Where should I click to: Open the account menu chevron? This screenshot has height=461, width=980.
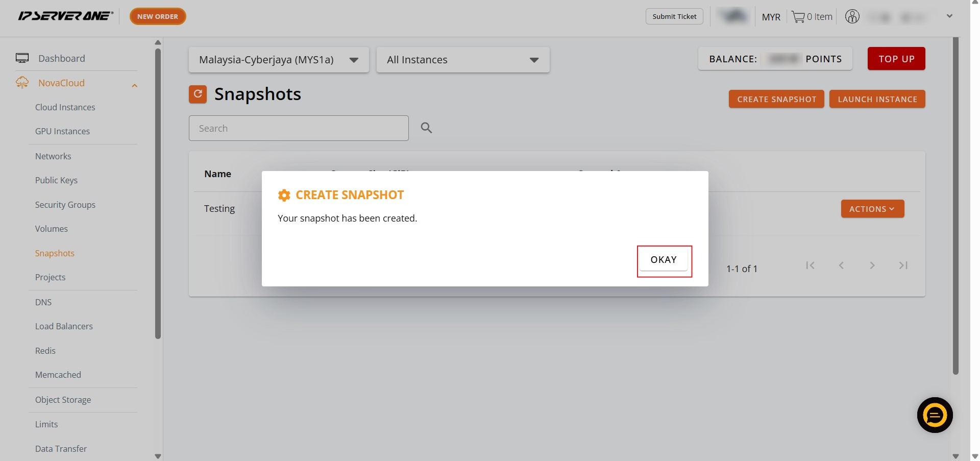(949, 16)
